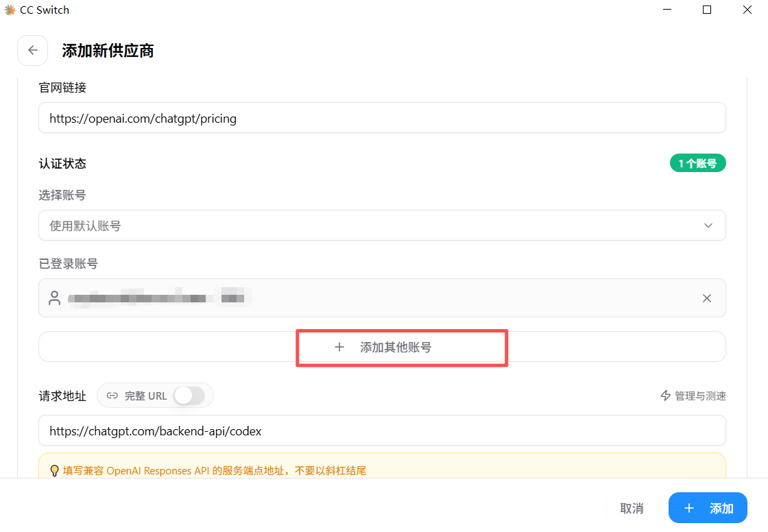Click the 已登录账号 label
The height and width of the screenshot is (532, 768).
coord(68,263)
